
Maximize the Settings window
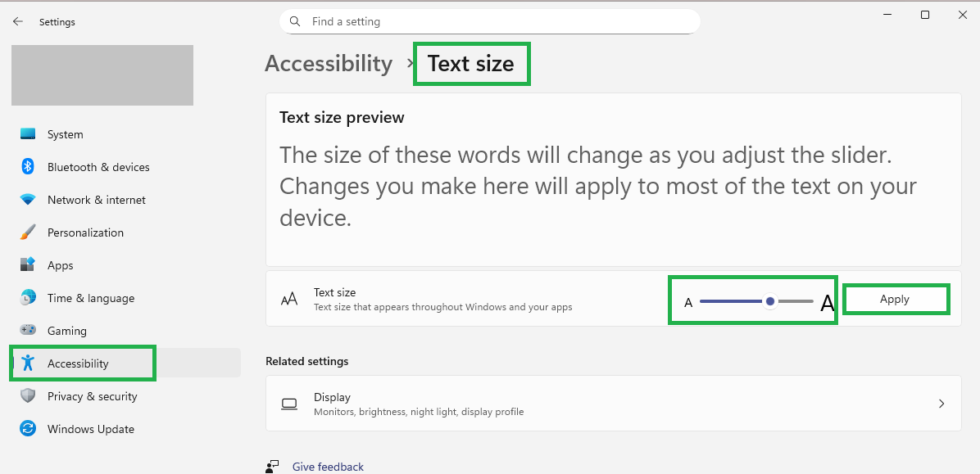tap(925, 15)
